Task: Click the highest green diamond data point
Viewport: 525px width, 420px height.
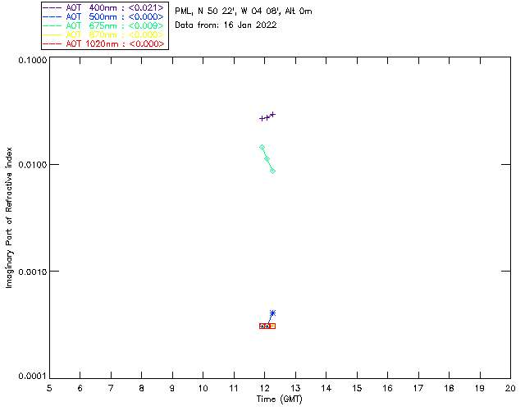Action: click(262, 148)
